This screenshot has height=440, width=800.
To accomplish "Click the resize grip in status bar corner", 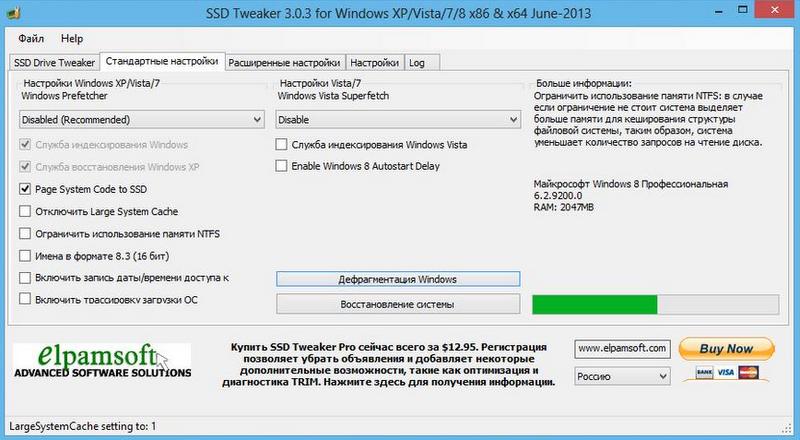I will click(786, 428).
